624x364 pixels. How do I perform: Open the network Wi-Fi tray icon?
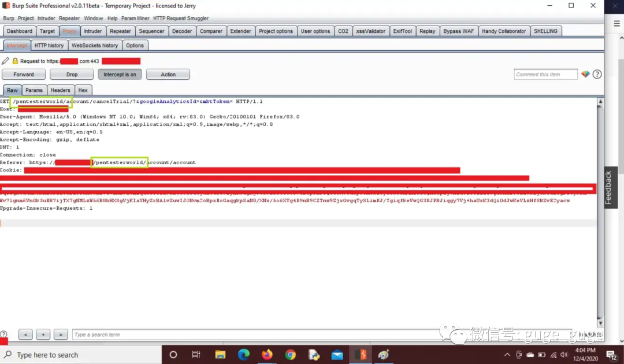tap(554, 354)
